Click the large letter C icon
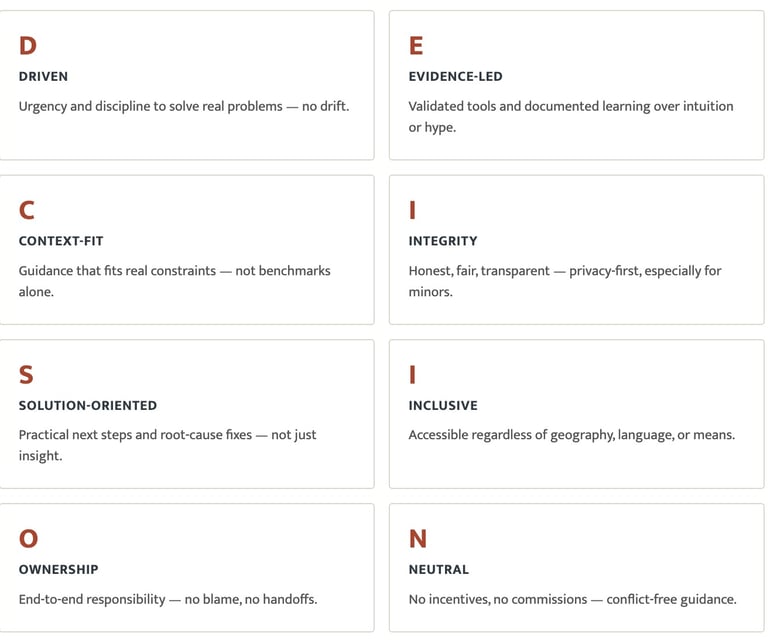The width and height of the screenshot is (768, 643). pyautogui.click(x=27, y=210)
